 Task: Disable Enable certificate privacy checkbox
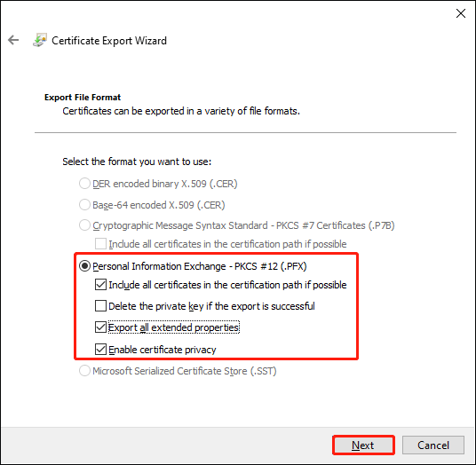click(100, 350)
